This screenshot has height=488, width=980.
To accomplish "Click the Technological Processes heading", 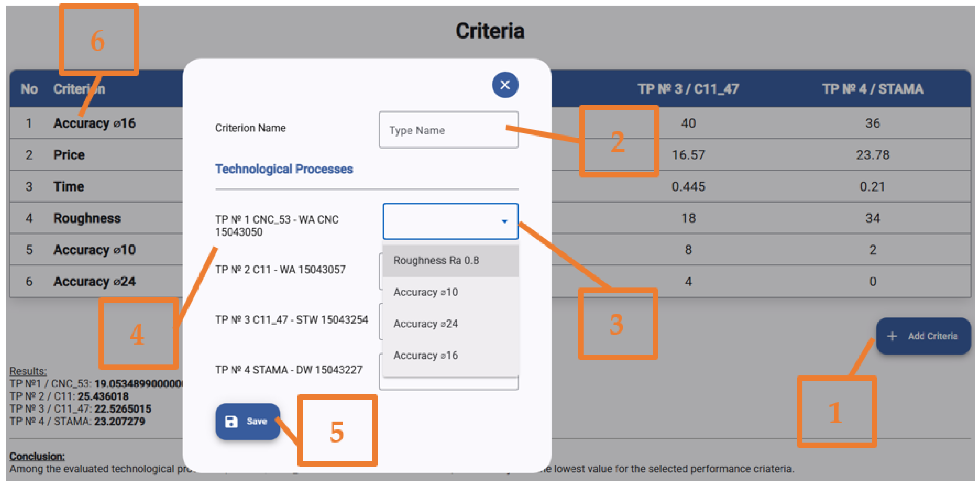I will click(x=284, y=169).
